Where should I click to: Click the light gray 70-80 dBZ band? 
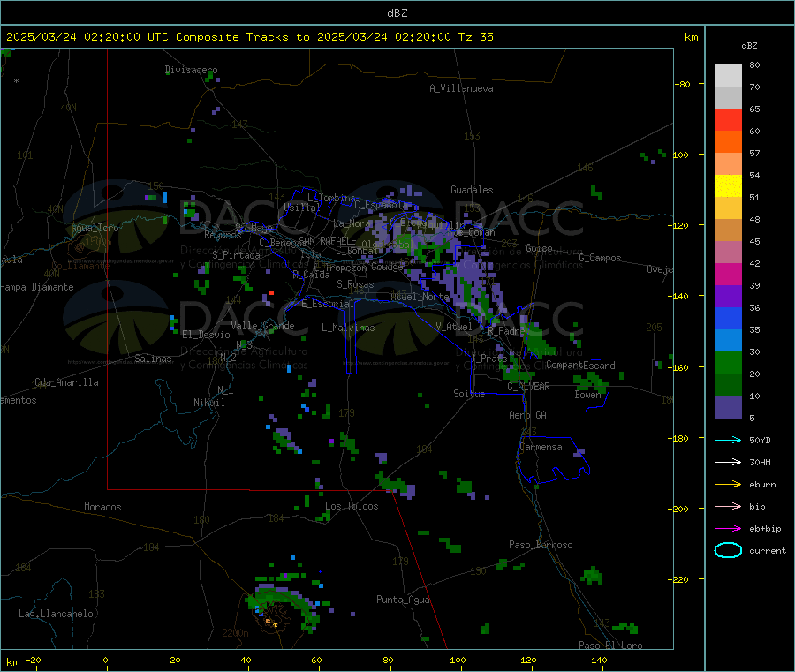[728, 76]
